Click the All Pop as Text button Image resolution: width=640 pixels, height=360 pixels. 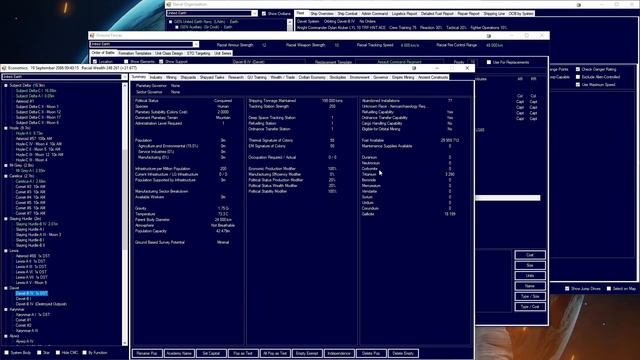point(275,353)
